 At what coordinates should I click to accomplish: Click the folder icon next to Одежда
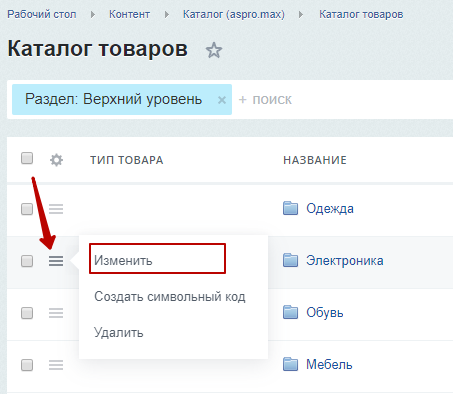coord(290,208)
